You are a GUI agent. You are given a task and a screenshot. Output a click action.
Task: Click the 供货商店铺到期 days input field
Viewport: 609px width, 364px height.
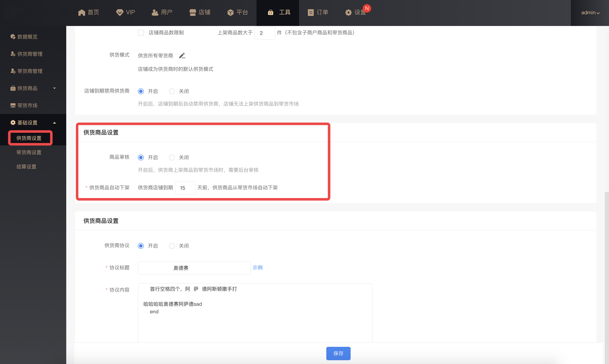[185, 188]
